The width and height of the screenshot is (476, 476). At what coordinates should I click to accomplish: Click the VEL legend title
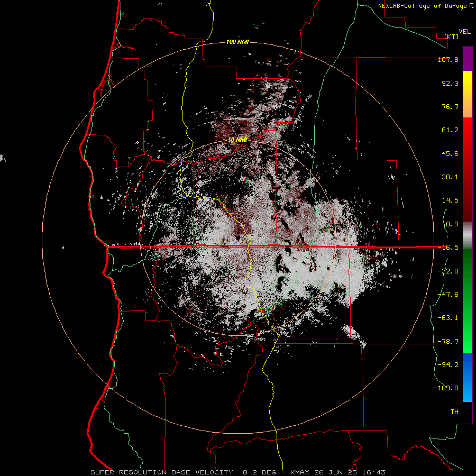pyautogui.click(x=464, y=32)
